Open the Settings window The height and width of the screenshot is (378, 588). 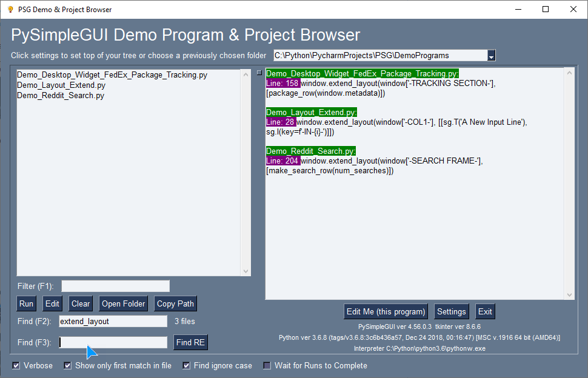[451, 311]
